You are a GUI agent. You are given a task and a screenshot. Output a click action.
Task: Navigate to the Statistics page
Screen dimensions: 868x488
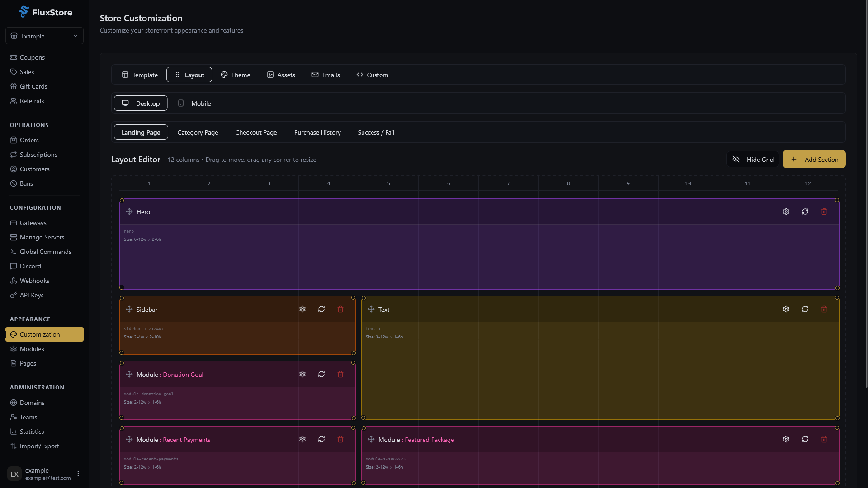click(32, 432)
